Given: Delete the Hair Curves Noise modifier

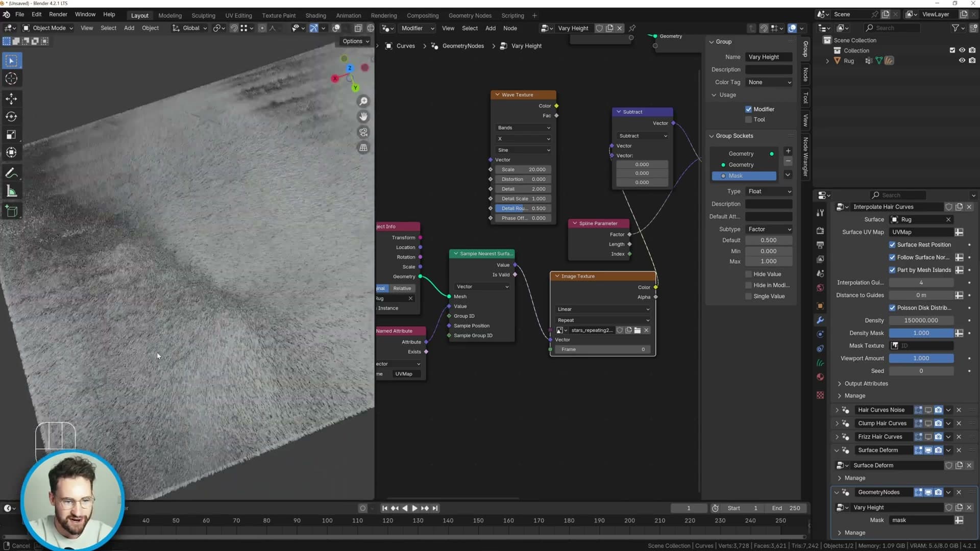Looking at the screenshot, I should 959,410.
